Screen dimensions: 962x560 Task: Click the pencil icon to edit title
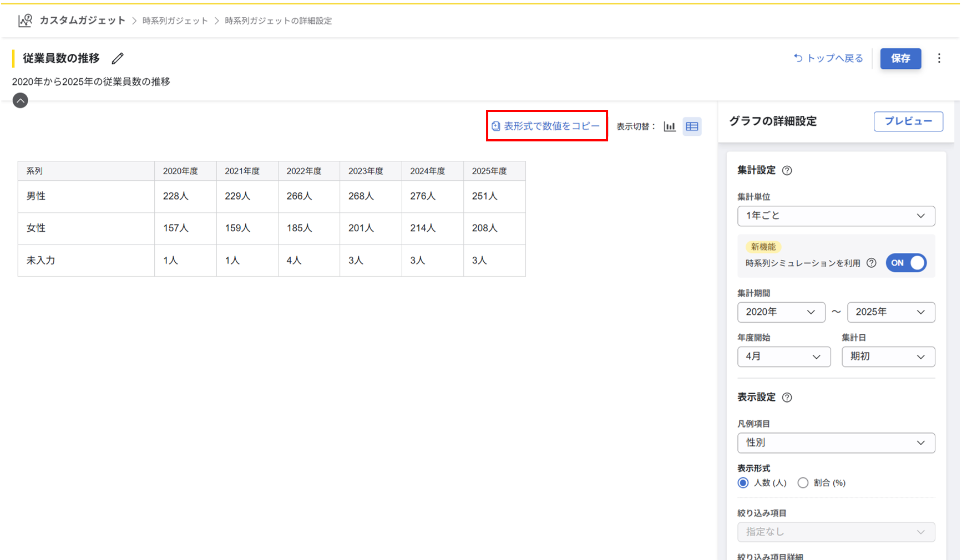(x=118, y=58)
